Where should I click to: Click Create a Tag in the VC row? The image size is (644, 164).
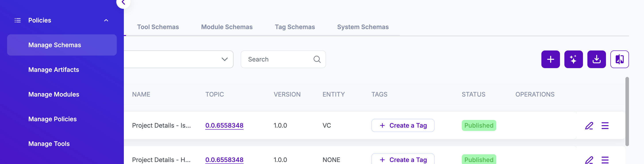[402, 126]
